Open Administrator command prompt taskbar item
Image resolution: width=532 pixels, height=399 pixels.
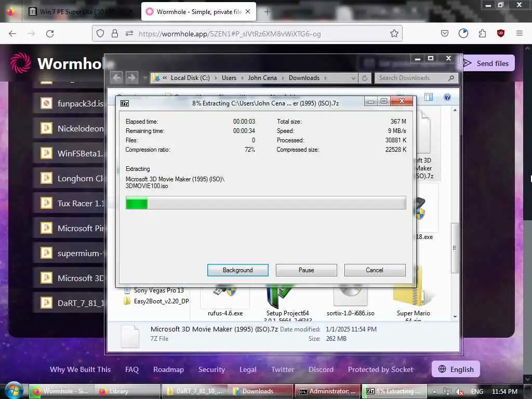(x=327, y=391)
